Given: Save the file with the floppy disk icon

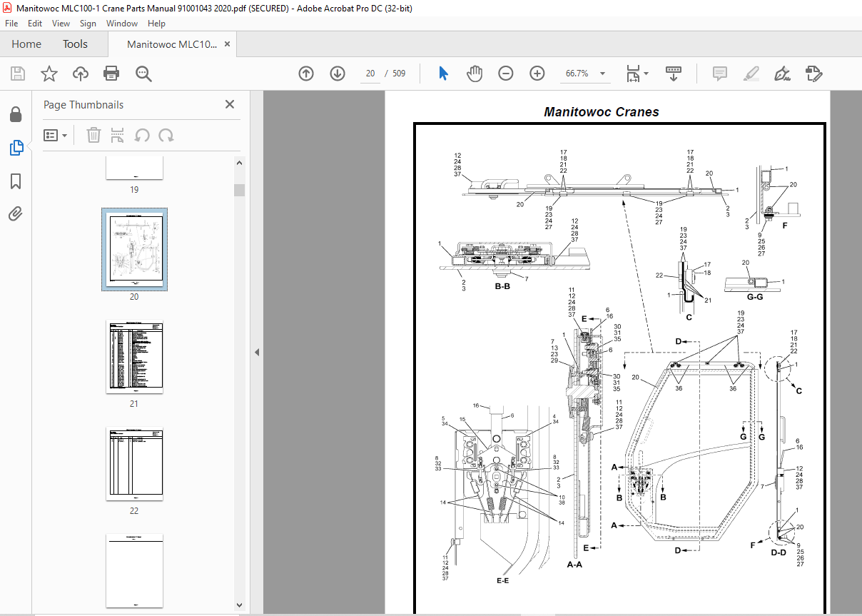Looking at the screenshot, I should [x=18, y=74].
